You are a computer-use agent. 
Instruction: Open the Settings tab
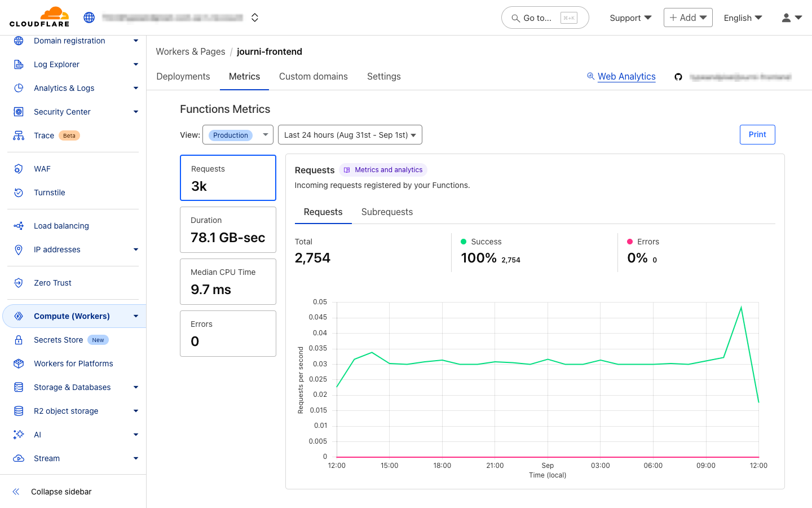click(x=384, y=76)
